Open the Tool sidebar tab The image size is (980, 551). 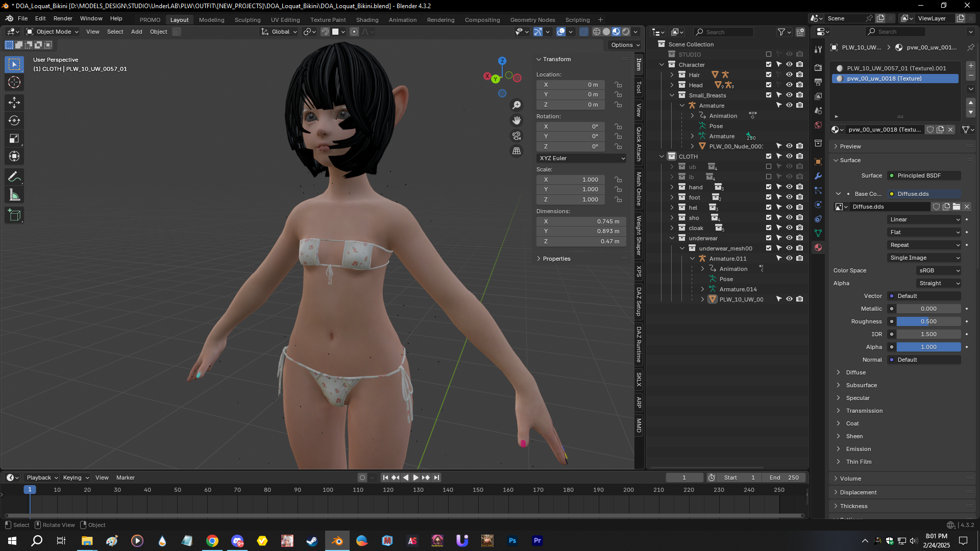click(639, 88)
